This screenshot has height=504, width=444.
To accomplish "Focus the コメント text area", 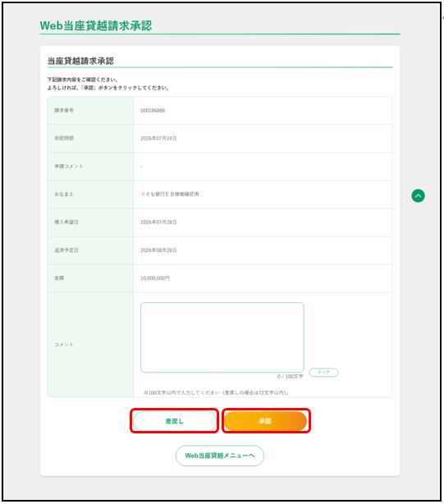I will pyautogui.click(x=222, y=337).
